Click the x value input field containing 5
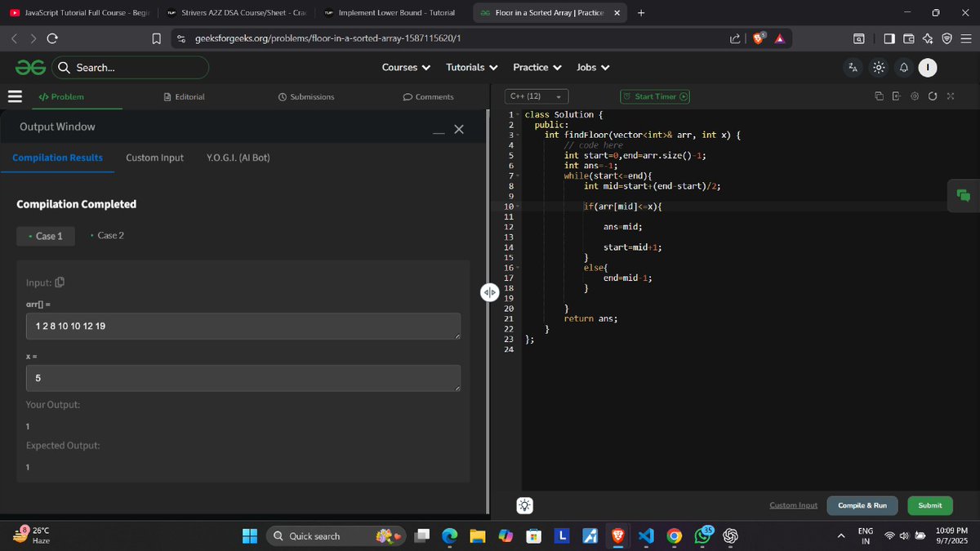 [x=242, y=377]
